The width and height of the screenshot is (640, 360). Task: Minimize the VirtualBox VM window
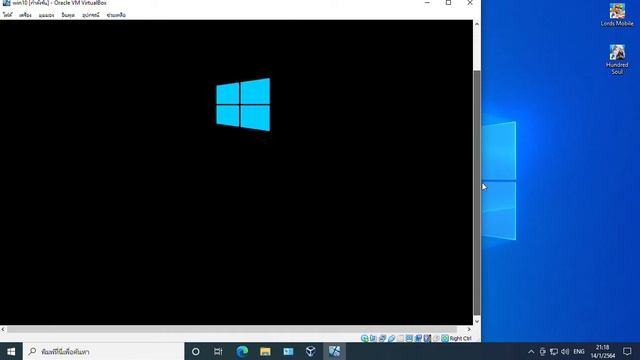coord(427,3)
